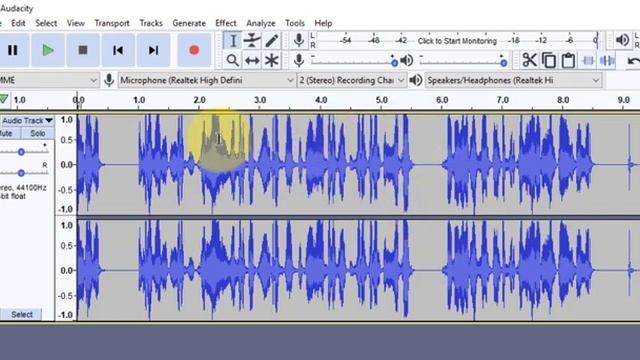Image resolution: width=640 pixels, height=360 pixels.
Task: Toggle the track Solo button
Action: pyautogui.click(x=38, y=133)
